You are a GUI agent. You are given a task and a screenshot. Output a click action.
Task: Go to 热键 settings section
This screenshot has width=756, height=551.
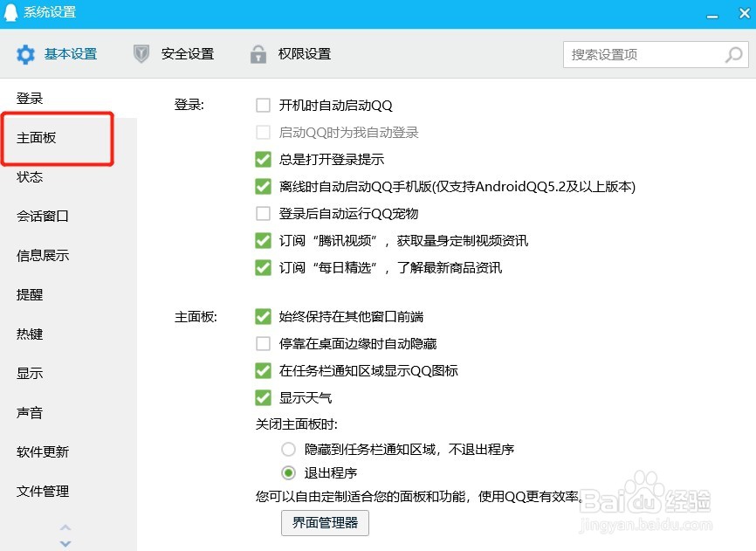[30, 334]
